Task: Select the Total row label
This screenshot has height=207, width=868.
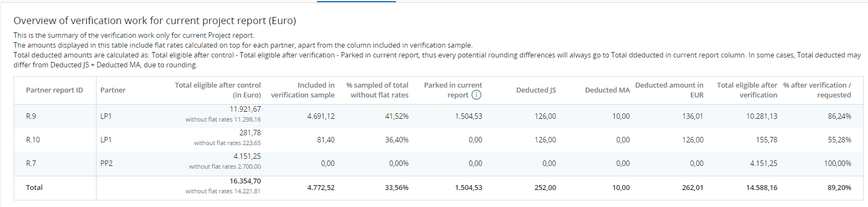Action: tap(34, 187)
